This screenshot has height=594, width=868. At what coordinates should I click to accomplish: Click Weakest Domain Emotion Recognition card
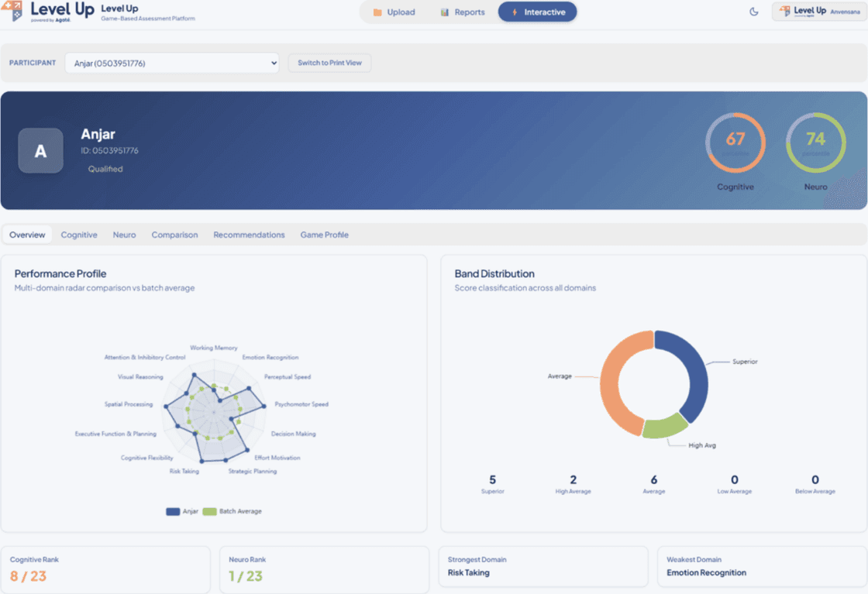coord(762,567)
